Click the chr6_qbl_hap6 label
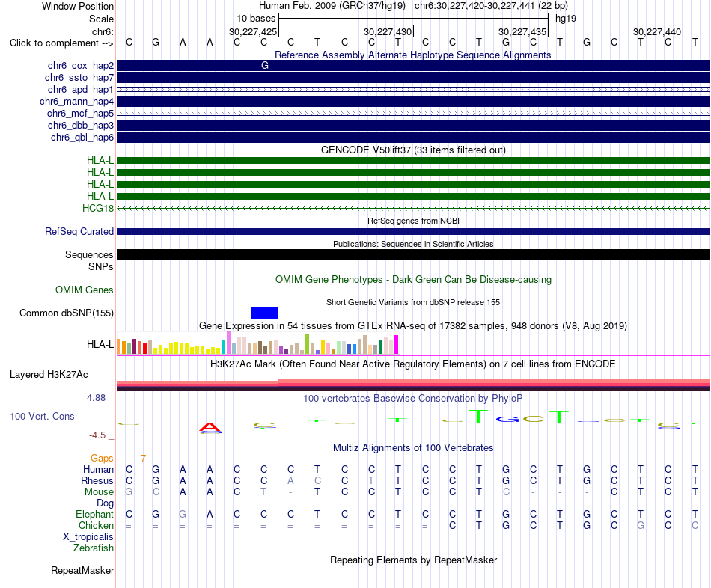 (82, 138)
